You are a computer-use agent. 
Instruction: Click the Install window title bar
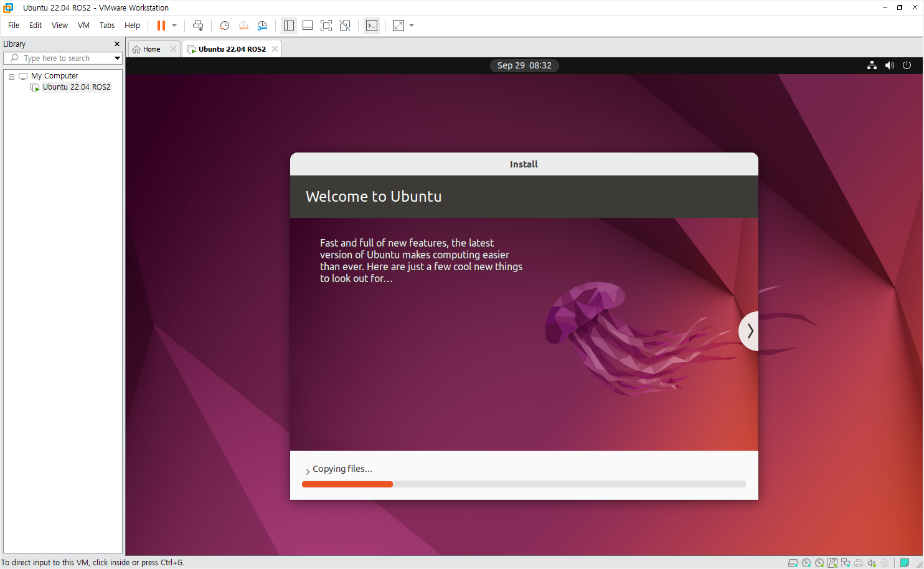pyautogui.click(x=524, y=164)
